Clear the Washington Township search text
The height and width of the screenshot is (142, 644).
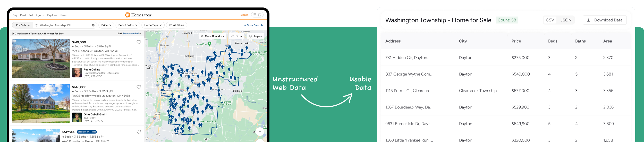[93, 25]
